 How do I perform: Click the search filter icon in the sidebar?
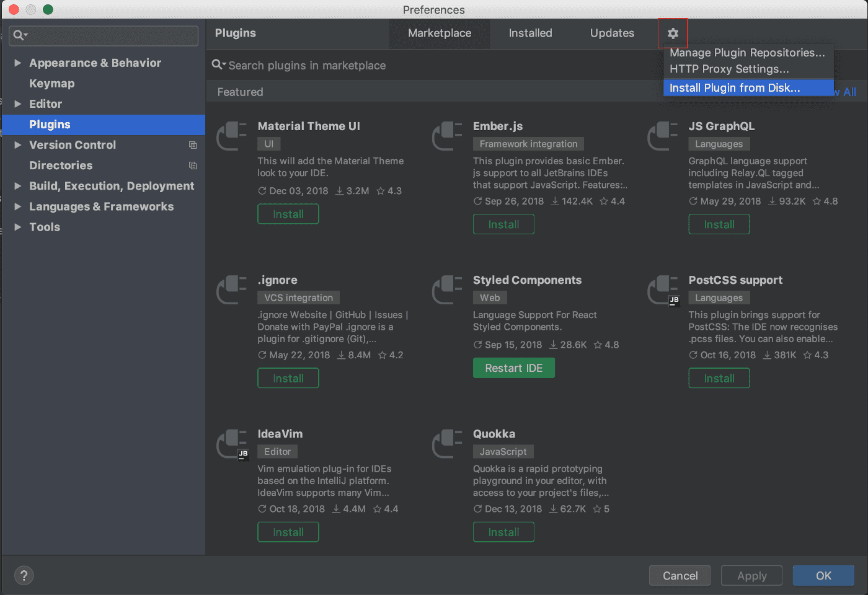(19, 35)
